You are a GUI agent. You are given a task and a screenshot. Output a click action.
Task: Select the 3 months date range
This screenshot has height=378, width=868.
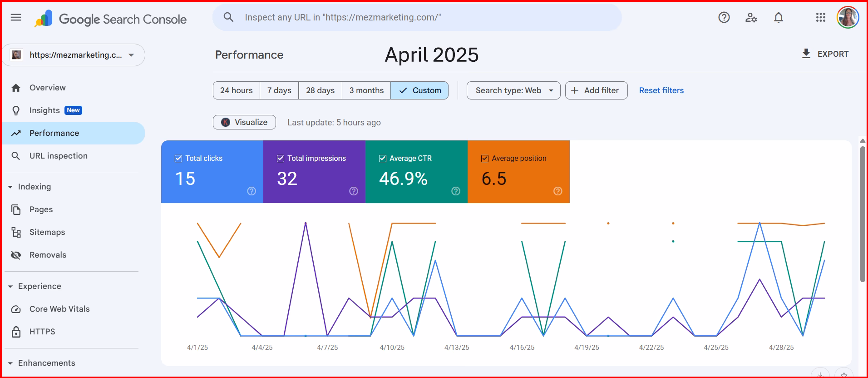(366, 90)
